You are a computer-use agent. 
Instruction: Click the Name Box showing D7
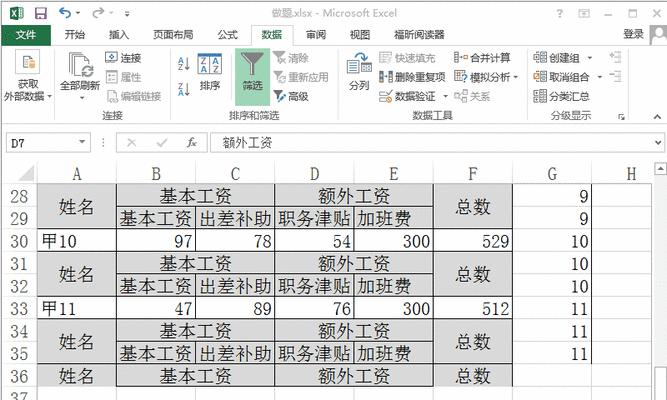coord(41,143)
